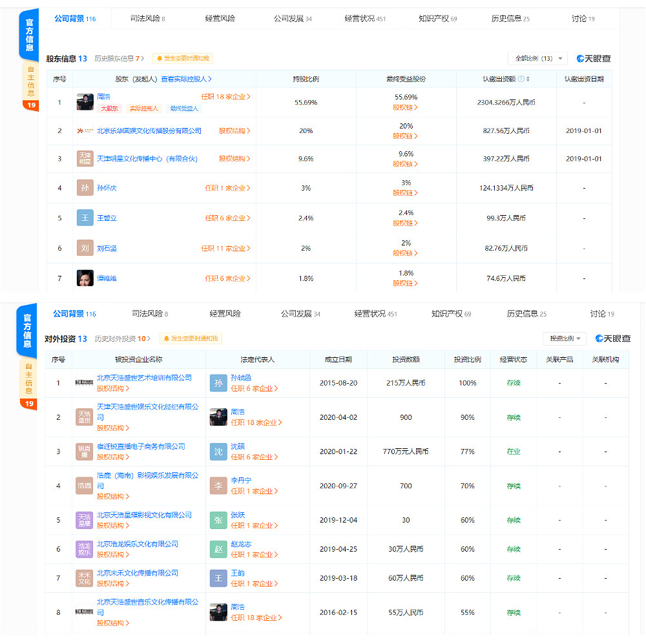Select 自主信息 side tab in upper panel
Image resolution: width=646 pixels, height=644 pixels.
[x=31, y=81]
